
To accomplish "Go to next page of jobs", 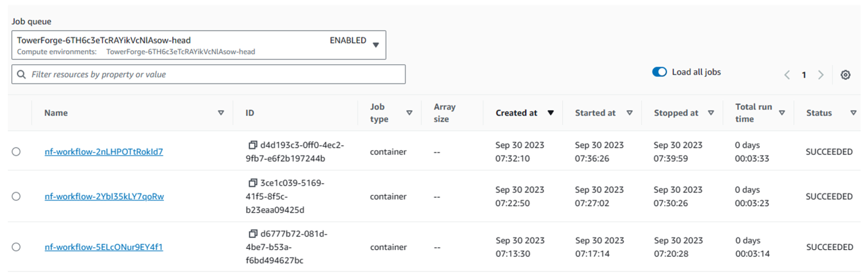I will click(x=820, y=75).
